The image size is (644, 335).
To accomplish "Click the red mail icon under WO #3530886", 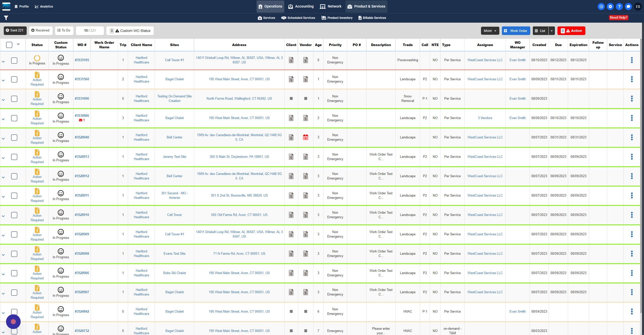I will pos(80,120).
